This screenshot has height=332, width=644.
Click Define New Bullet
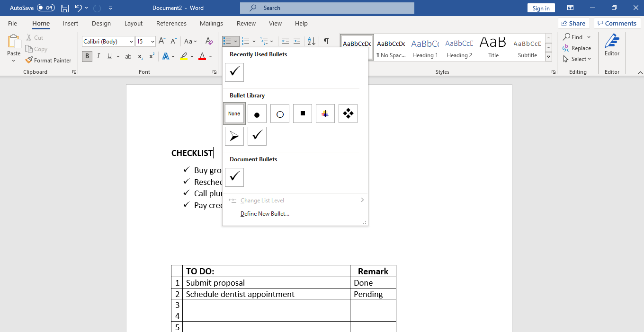click(264, 213)
